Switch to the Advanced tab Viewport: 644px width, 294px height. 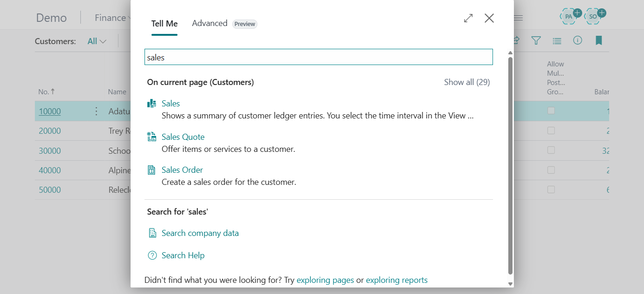[210, 23]
